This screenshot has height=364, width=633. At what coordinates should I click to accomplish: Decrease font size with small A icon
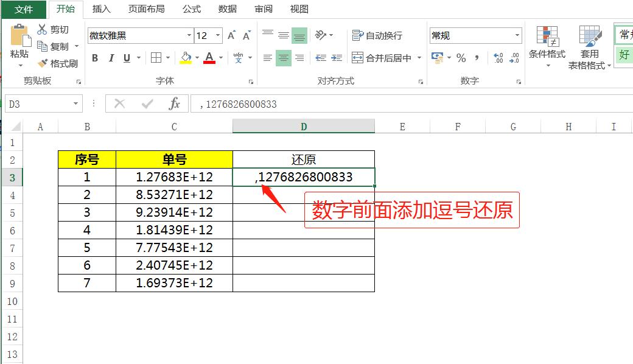pos(247,35)
